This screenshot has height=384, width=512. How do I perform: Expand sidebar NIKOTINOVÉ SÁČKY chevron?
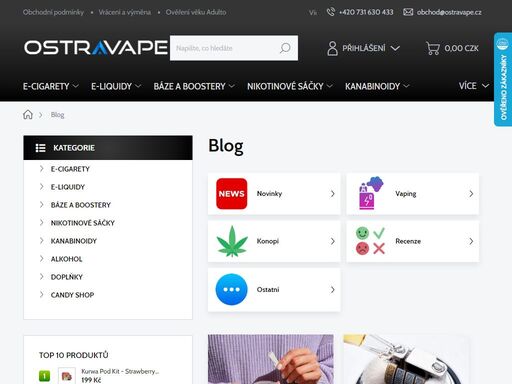point(42,223)
